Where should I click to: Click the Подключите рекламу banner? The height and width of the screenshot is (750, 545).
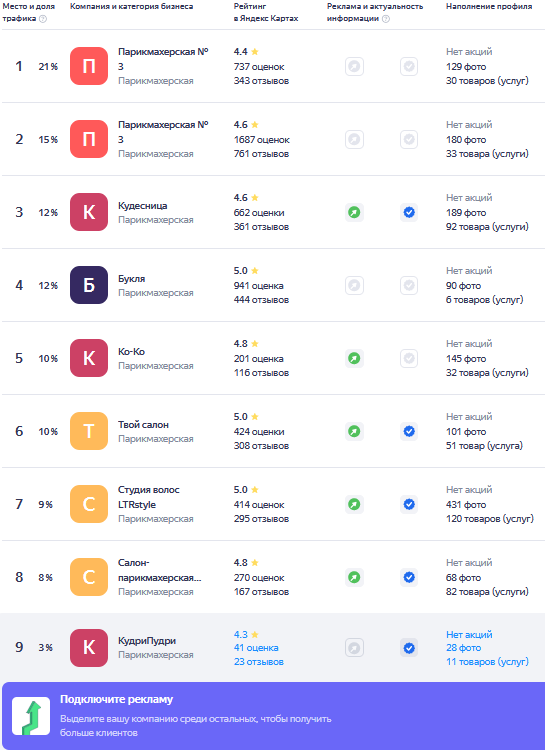(x=273, y=716)
